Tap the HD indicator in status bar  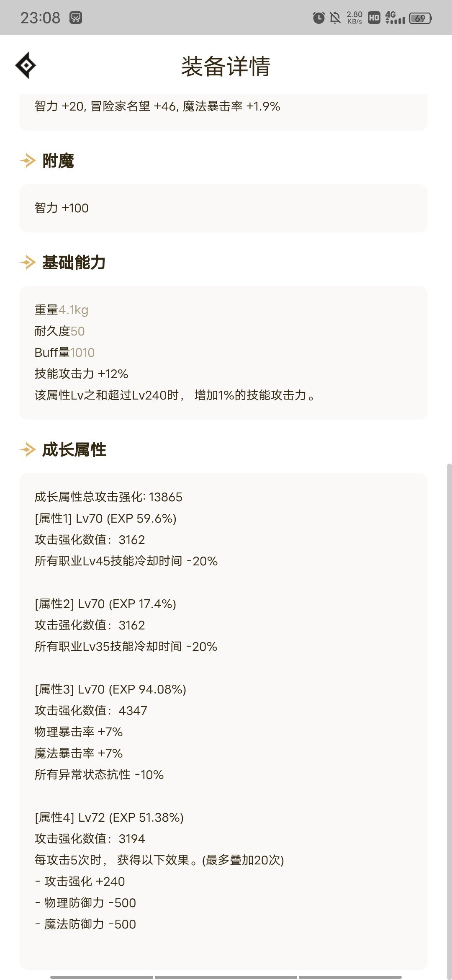click(x=374, y=18)
